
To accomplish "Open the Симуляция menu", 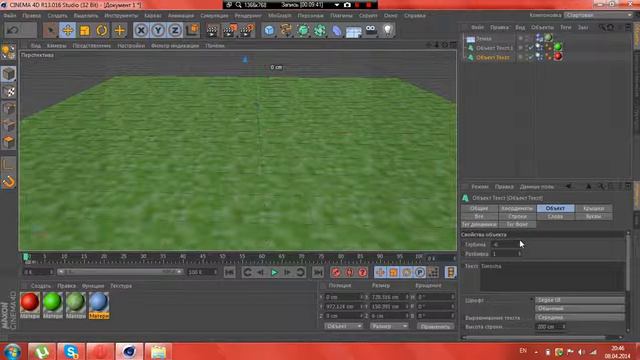I will [214, 16].
